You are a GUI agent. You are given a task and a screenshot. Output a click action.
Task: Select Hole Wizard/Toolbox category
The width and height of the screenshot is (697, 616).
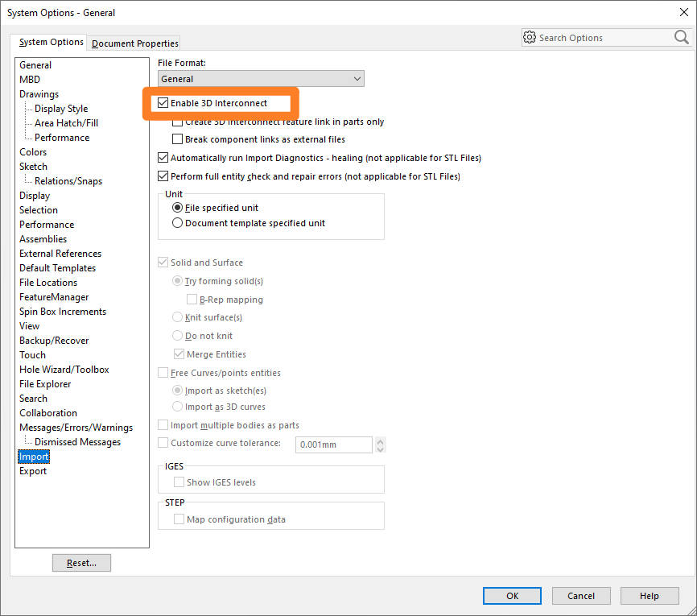coord(64,370)
